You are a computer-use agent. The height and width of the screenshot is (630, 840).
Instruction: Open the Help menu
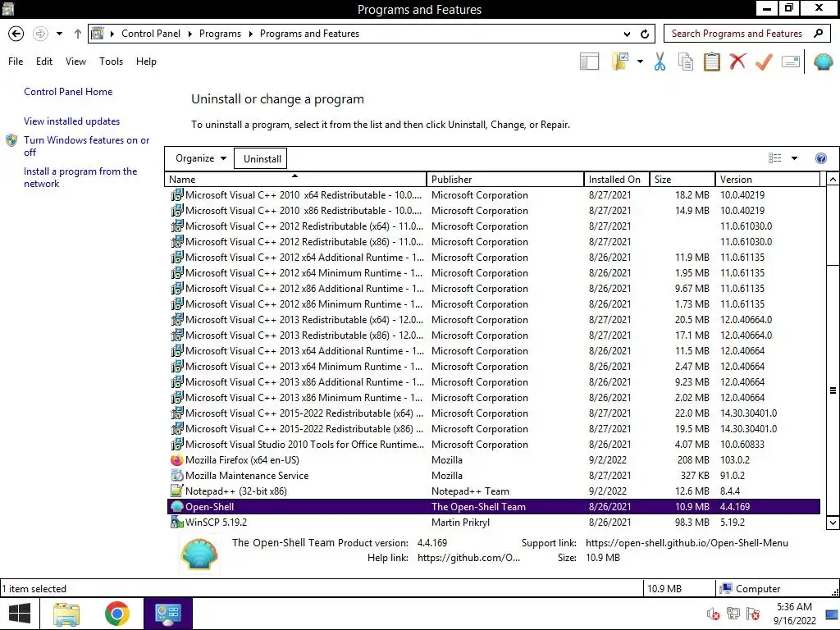146,61
